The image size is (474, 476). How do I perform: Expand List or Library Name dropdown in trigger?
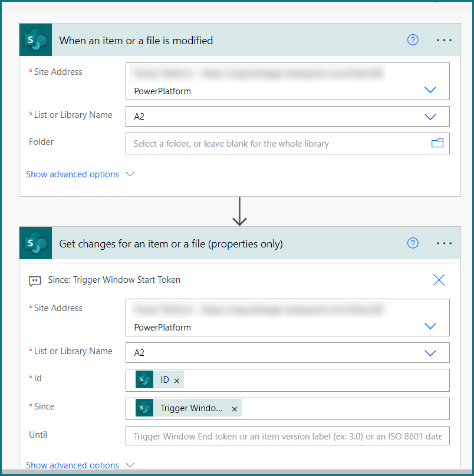pos(430,117)
